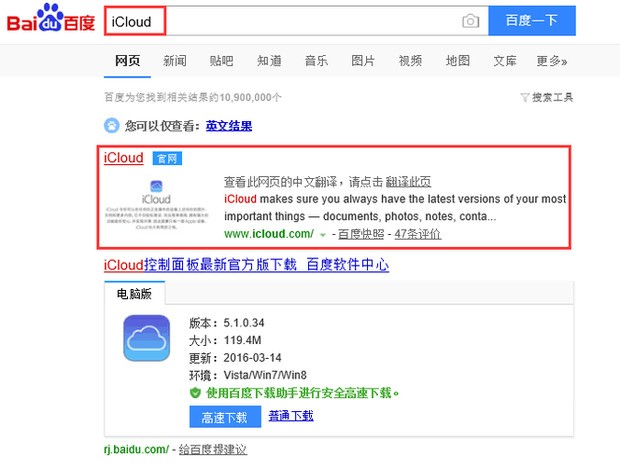
Task: Open camera image search icon
Action: [471, 21]
